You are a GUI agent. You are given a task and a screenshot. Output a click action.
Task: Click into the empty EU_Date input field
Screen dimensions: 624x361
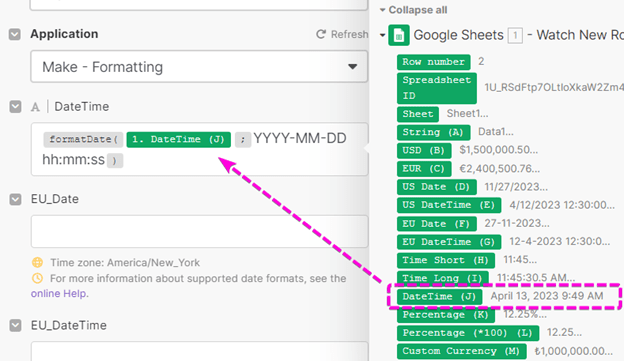(199, 231)
